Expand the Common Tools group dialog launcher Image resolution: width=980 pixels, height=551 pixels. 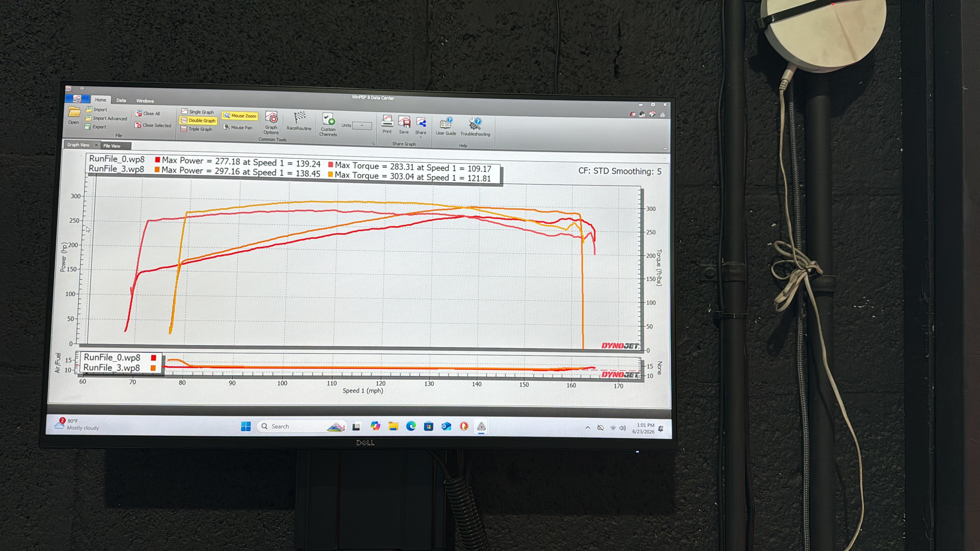pyautogui.click(x=373, y=144)
